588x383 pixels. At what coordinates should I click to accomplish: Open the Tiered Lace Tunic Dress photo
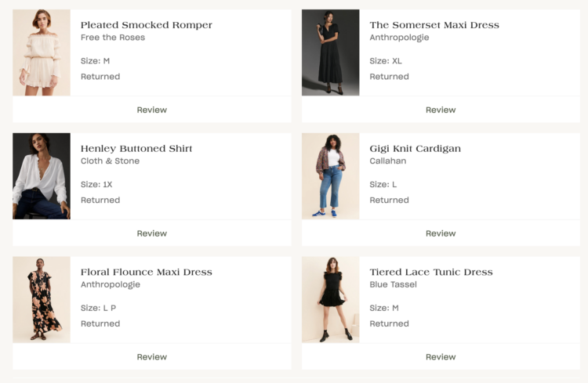(x=331, y=300)
